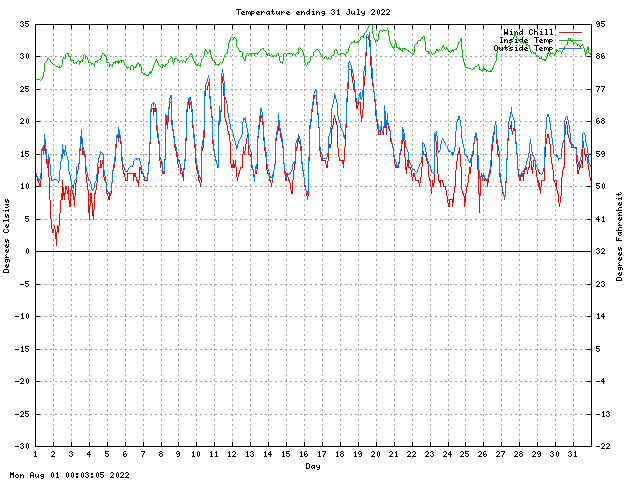Click day 16 on the x-axis
The width and height of the screenshot is (640, 480).
[303, 454]
